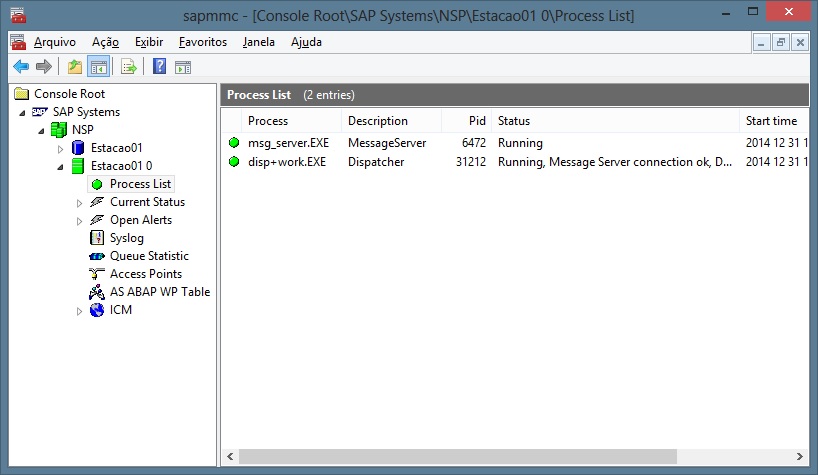Open the Arquivo menu
The height and width of the screenshot is (475, 818).
click(55, 42)
